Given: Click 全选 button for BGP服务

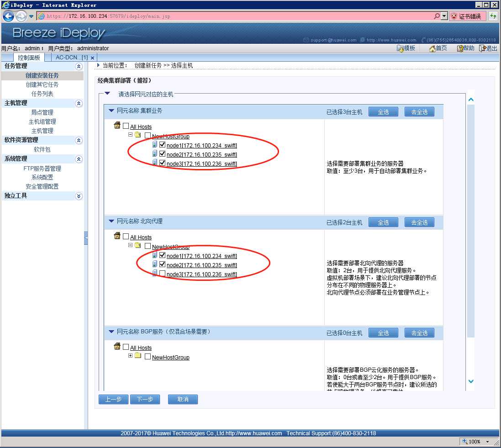Looking at the screenshot, I should (384, 333).
